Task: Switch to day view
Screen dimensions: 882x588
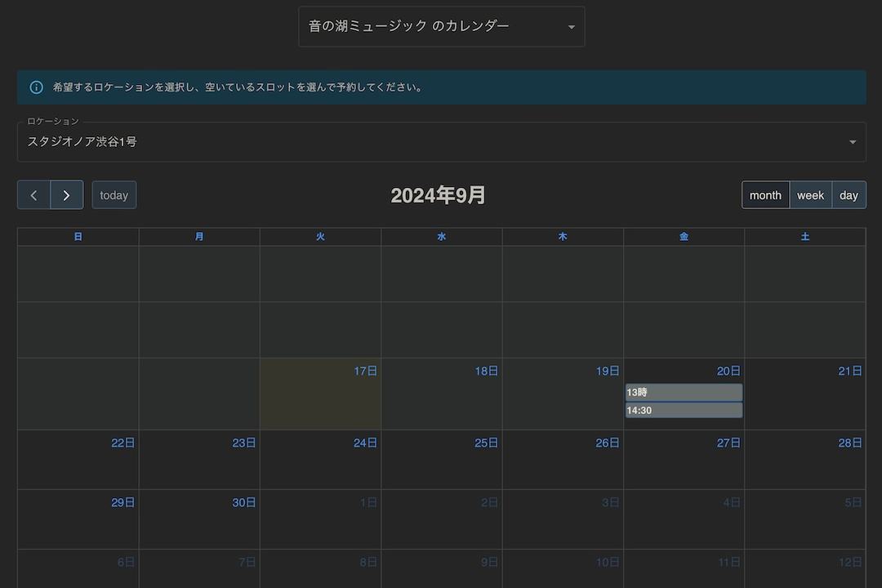Action: pyautogui.click(x=848, y=194)
